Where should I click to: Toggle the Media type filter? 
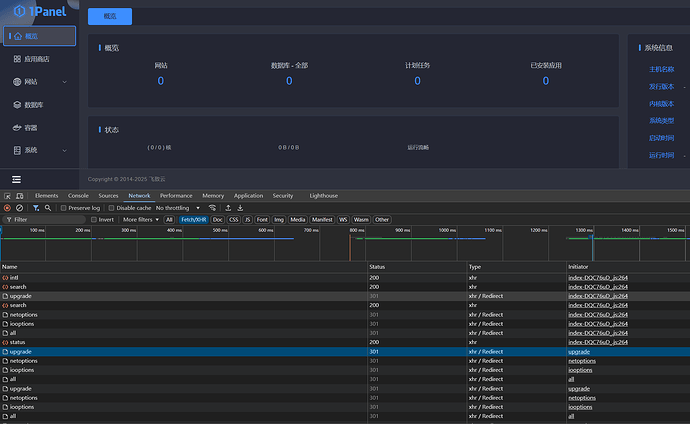coord(297,219)
